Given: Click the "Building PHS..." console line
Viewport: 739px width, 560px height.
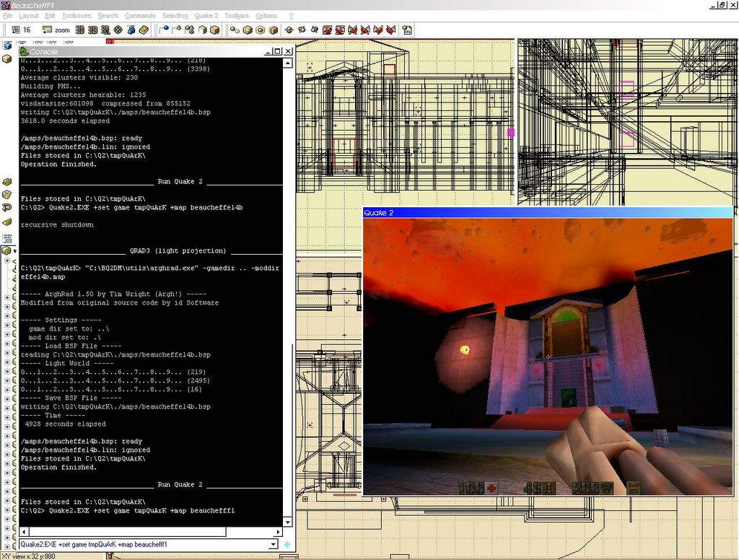Looking at the screenshot, I should (x=51, y=87).
